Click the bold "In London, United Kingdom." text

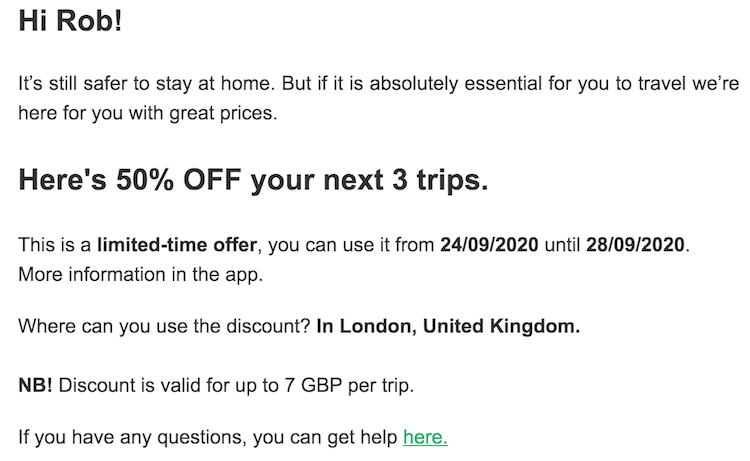pyautogui.click(x=448, y=326)
